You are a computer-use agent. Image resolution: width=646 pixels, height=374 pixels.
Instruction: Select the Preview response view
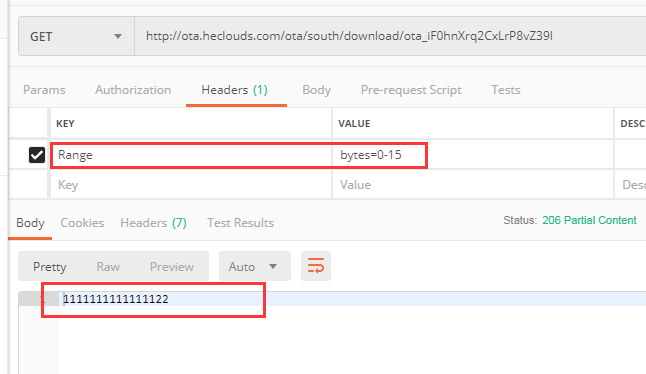(172, 267)
